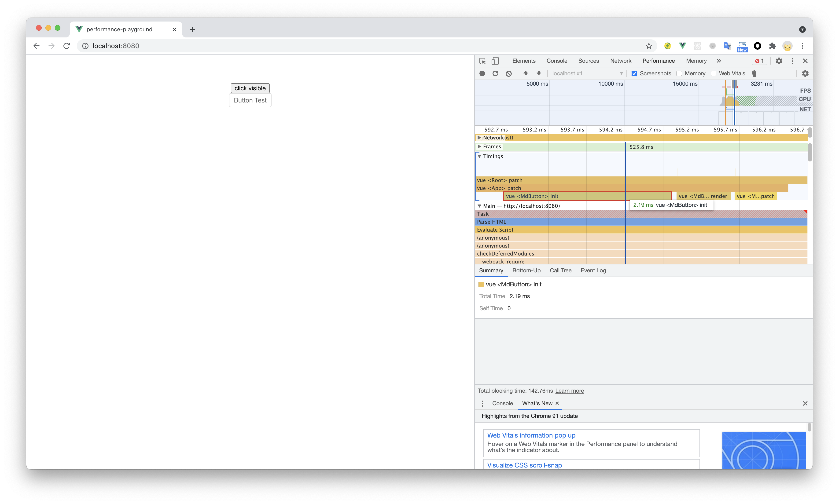The image size is (839, 504).
Task: Enable the Memory checkbox
Action: [x=679, y=73]
